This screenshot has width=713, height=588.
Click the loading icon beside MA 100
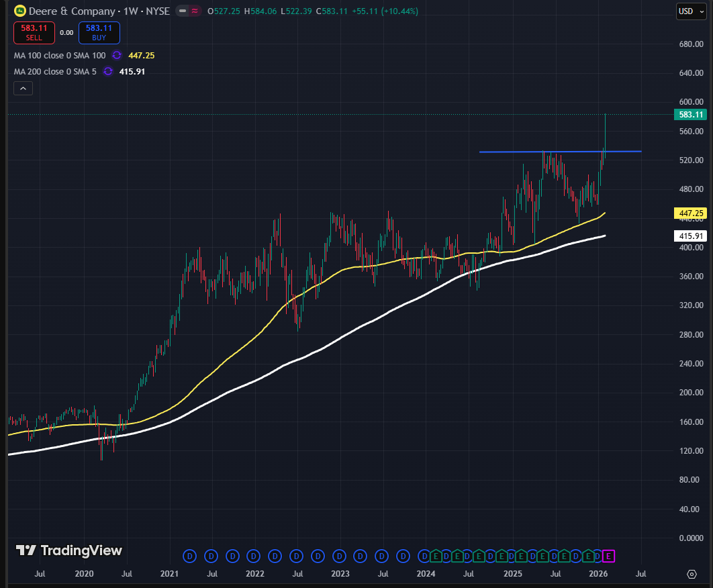(117, 56)
